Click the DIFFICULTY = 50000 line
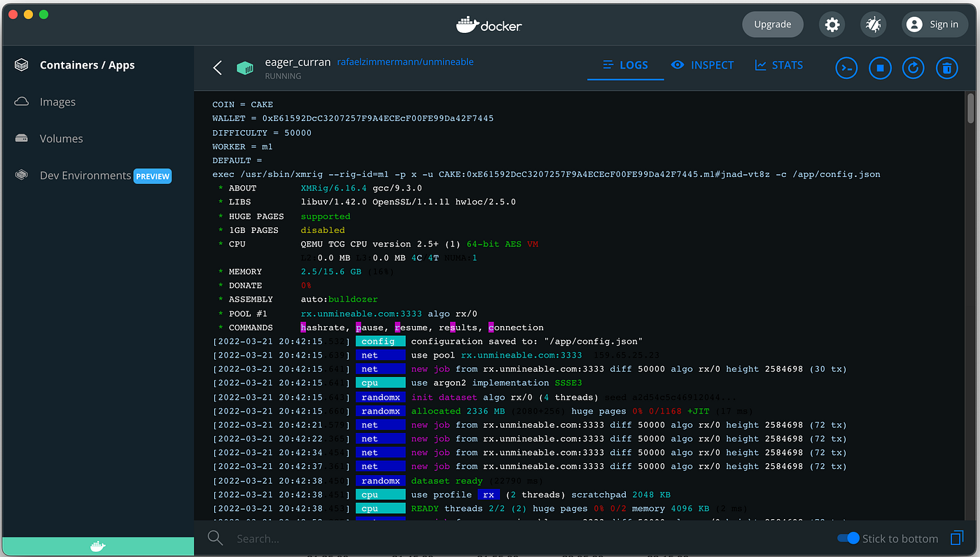This screenshot has width=980, height=557. (262, 132)
